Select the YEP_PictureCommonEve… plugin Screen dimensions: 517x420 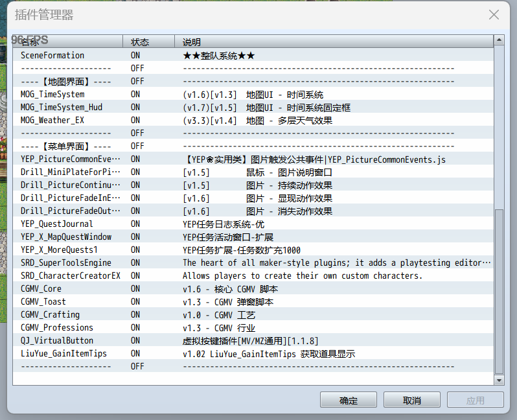253,159
